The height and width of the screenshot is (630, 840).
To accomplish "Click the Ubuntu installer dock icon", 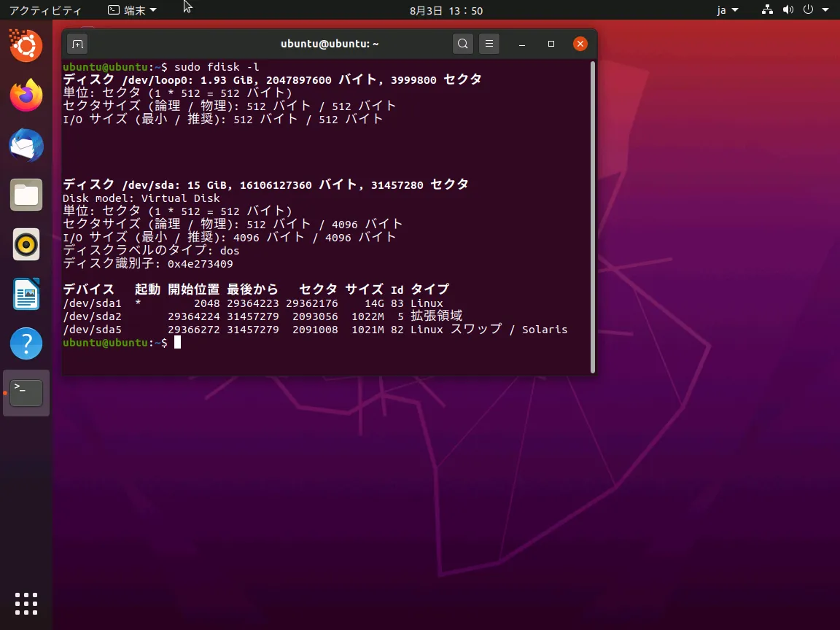I will (26, 46).
